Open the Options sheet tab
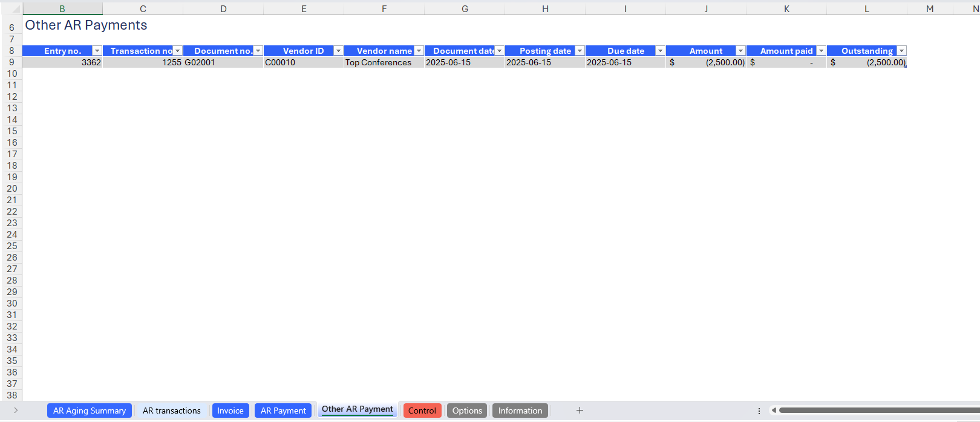Image resolution: width=980 pixels, height=422 pixels. (x=467, y=411)
